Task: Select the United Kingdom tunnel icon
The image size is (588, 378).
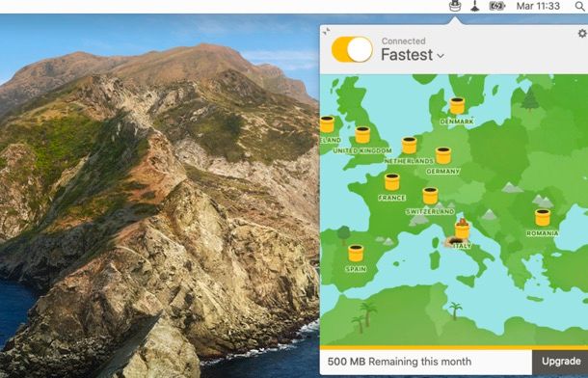Action: tap(362, 135)
